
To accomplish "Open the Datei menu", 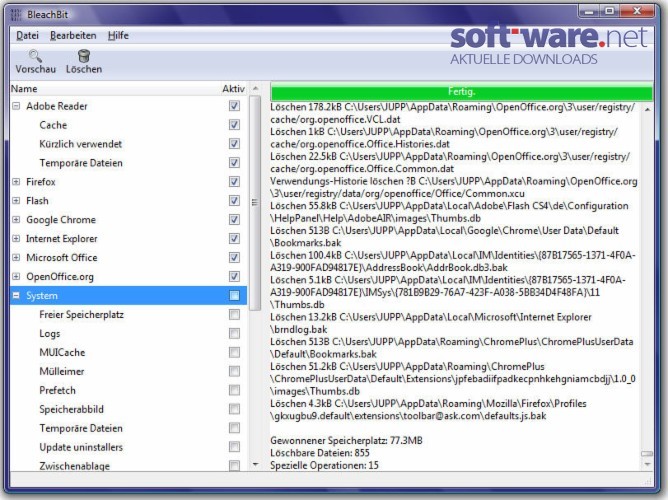I will [27, 35].
